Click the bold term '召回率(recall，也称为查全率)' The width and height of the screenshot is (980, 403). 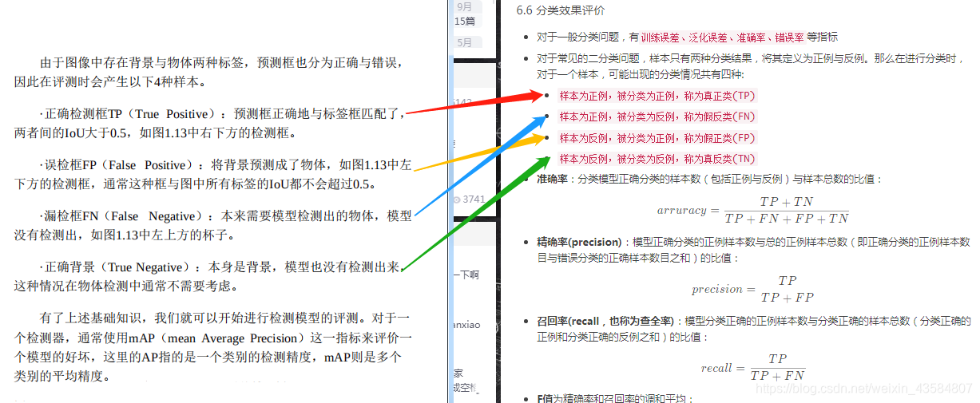pyautogui.click(x=606, y=321)
